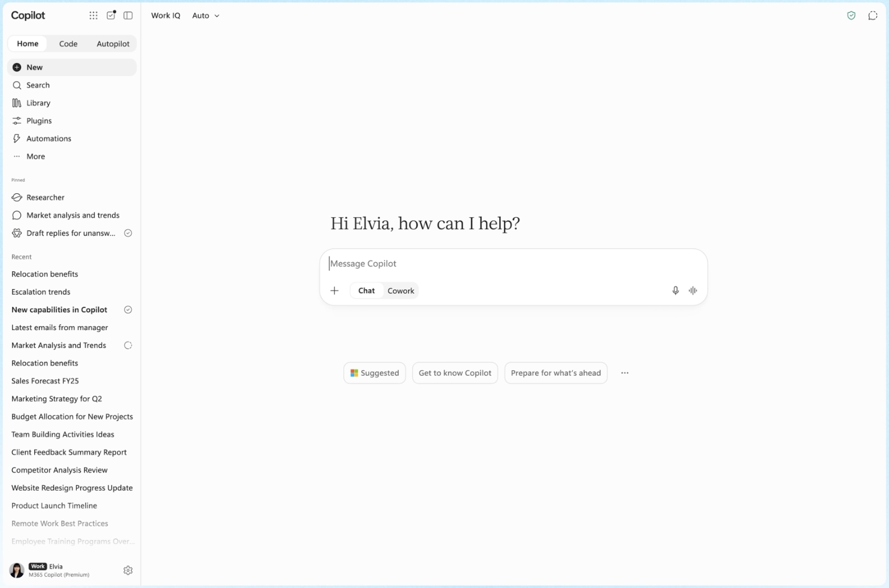Start a New chat

coord(72,67)
